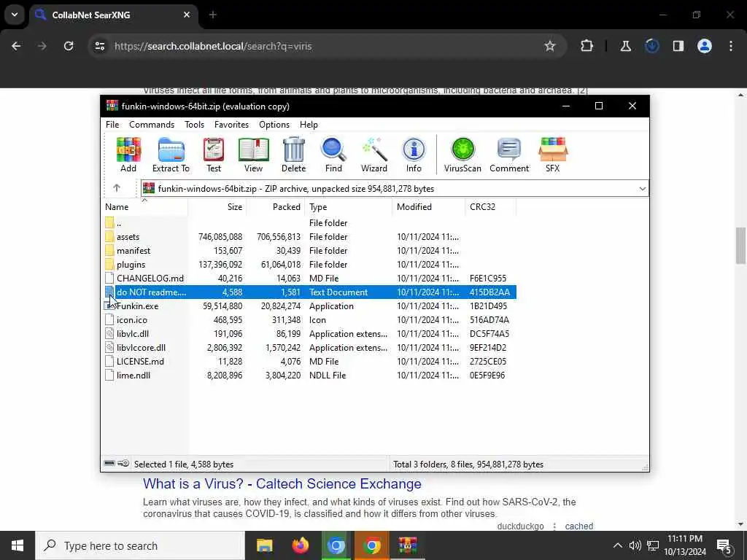Open the View file tool
The image size is (747, 560).
253,155
